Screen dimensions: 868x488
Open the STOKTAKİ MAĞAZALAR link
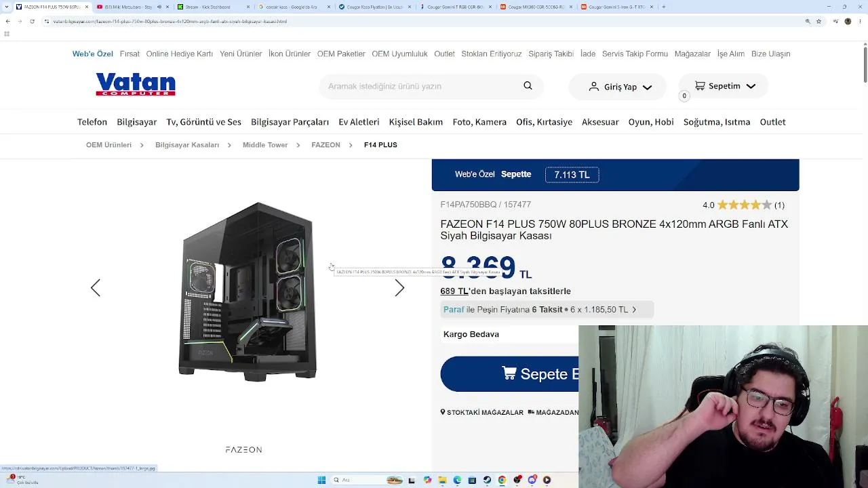click(x=482, y=412)
